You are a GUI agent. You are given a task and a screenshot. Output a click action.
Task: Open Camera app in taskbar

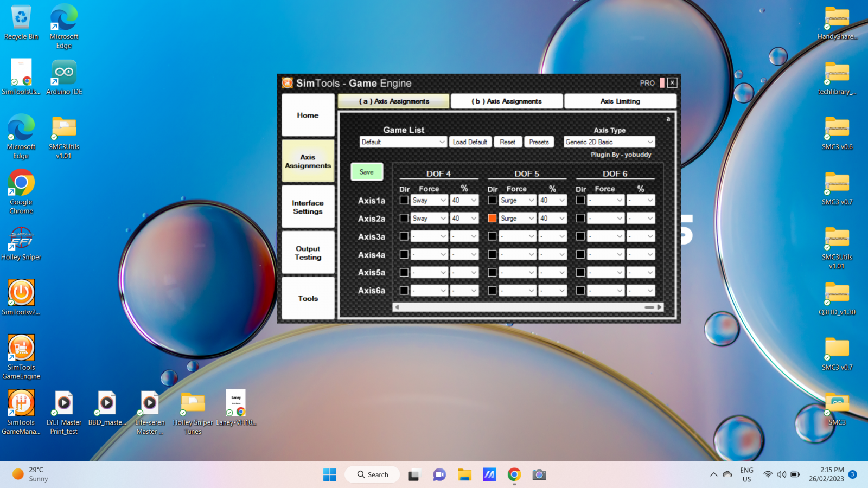[x=539, y=474]
